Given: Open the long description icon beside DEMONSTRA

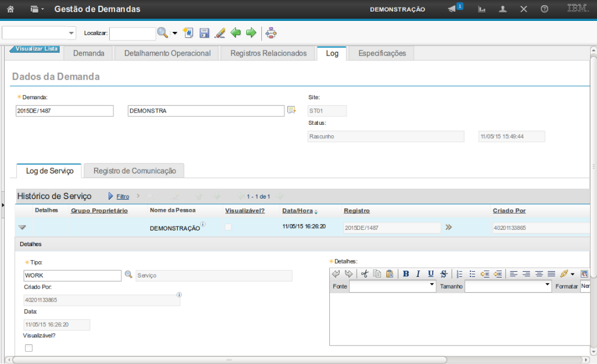Looking at the screenshot, I should point(292,110).
